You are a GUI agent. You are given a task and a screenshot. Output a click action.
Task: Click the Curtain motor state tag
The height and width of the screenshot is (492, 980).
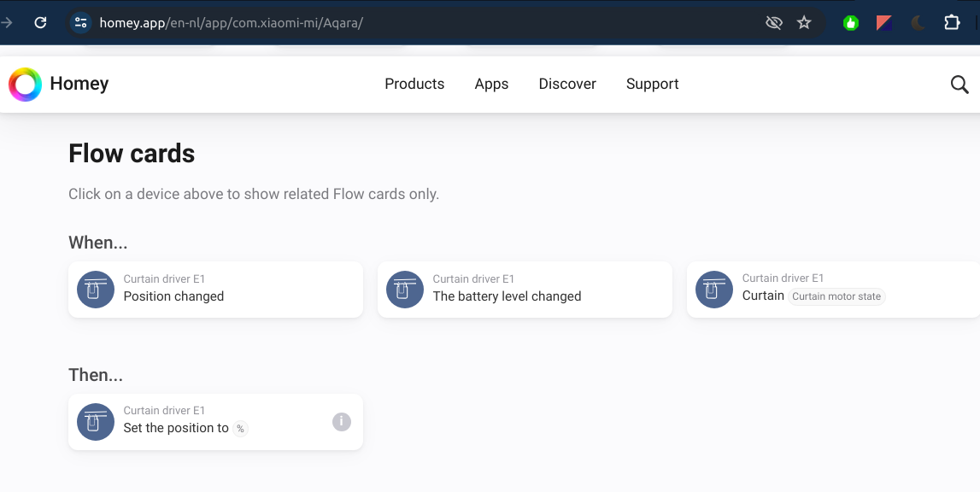pos(836,296)
